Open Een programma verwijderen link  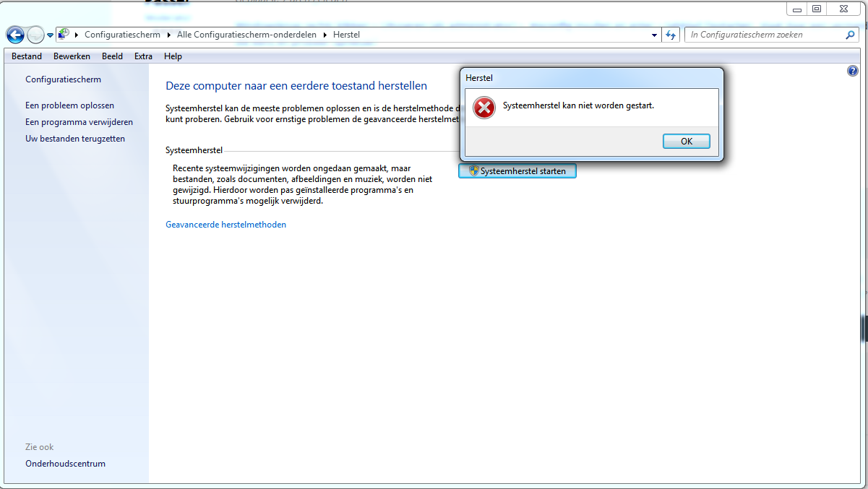[x=79, y=122]
